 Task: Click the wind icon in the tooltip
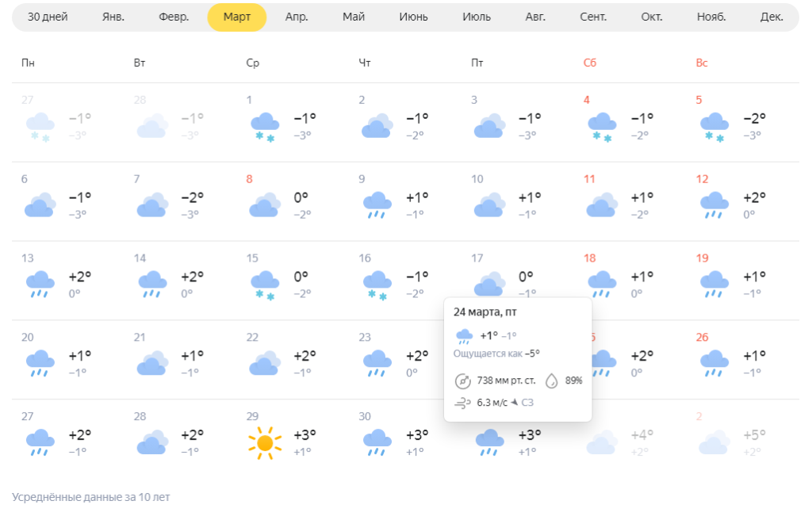click(463, 403)
